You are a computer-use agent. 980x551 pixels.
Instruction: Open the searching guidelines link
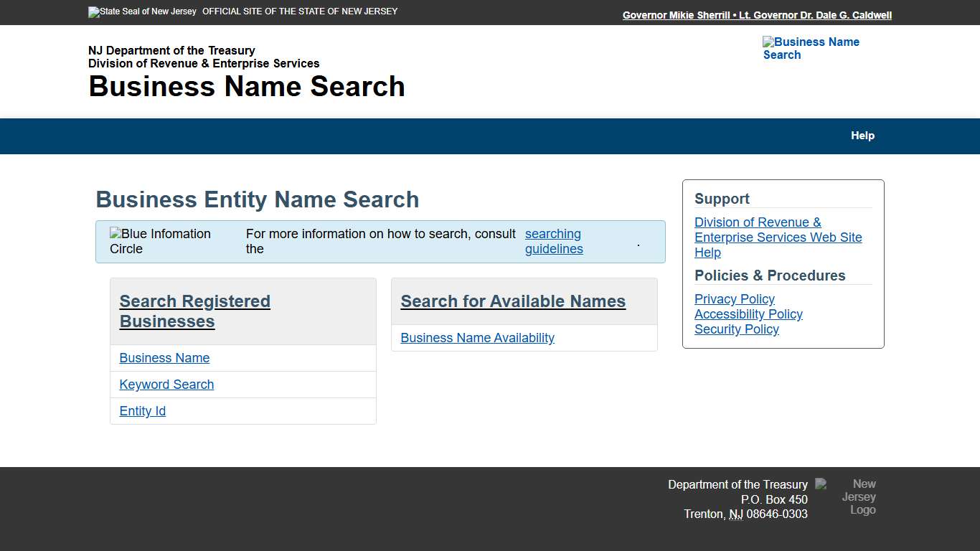(553, 241)
